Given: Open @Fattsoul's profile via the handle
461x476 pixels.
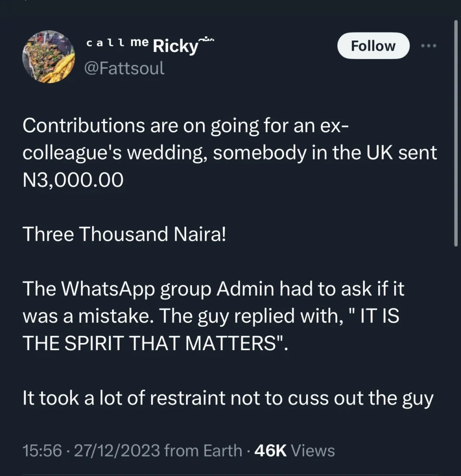Looking at the screenshot, I should point(125,68).
